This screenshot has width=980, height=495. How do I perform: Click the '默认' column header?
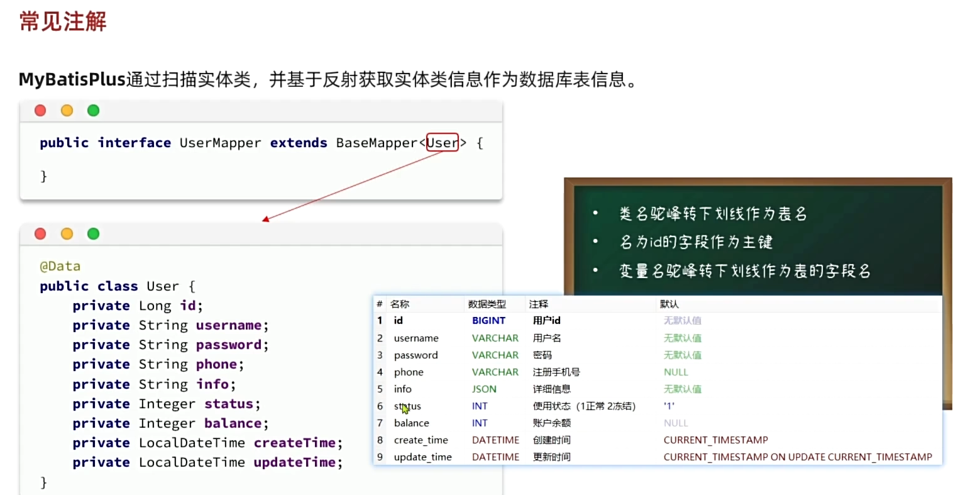(669, 304)
